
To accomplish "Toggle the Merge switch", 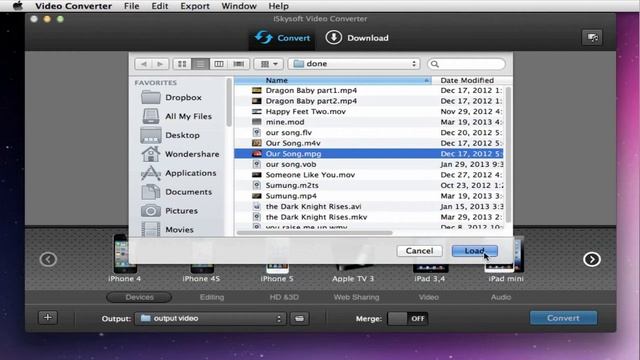I will (x=408, y=318).
